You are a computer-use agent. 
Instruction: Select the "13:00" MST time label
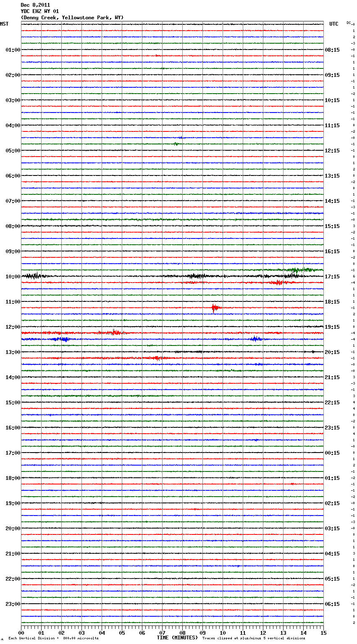click(x=13, y=352)
